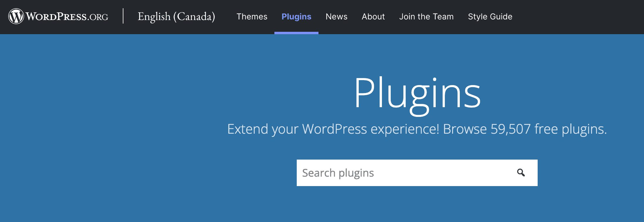Viewport: 644px width, 222px height.
Task: Click the 'free plugins.' text in subtitle
Action: (570, 129)
